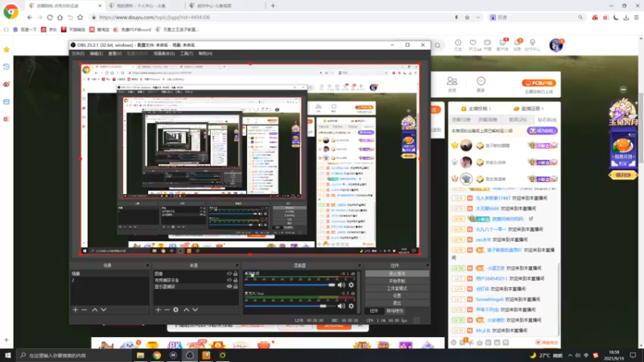Image resolution: width=644 pixels, height=362 pixels.
Task: Open Mic/Aux settings gear in mixer
Action: tap(351, 306)
